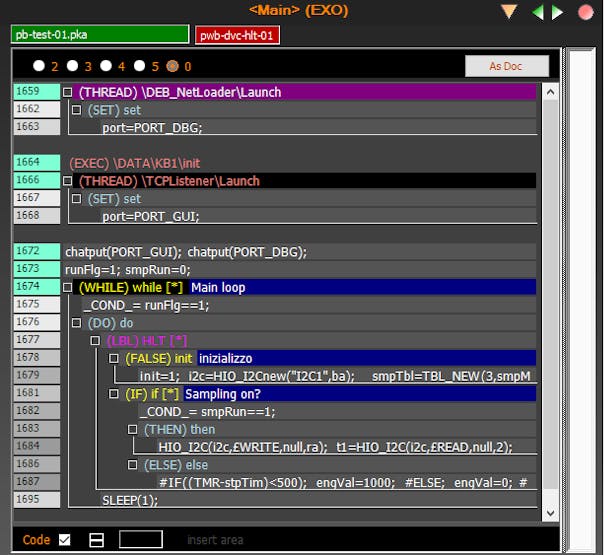Click the <Main> (EXO) title
Screen dimensions: 607x555
pos(298,10)
